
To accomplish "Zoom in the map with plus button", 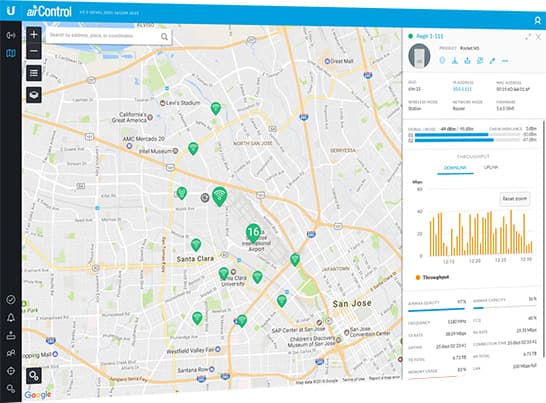I will pos(34,34).
